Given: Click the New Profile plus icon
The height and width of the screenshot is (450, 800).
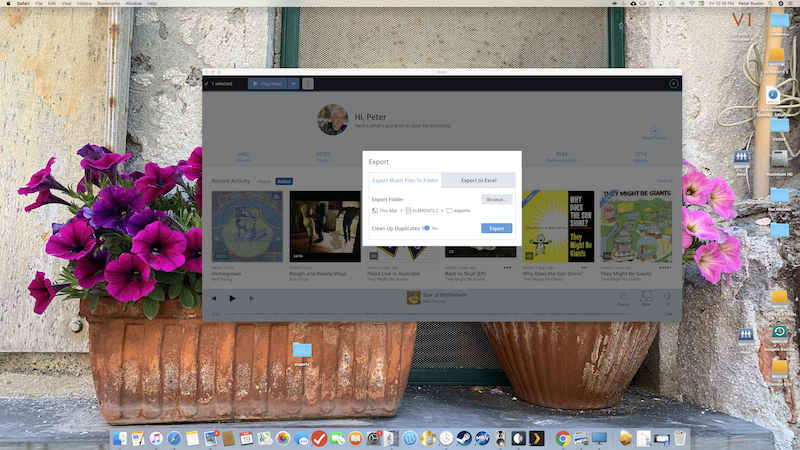Looking at the screenshot, I should tap(655, 131).
